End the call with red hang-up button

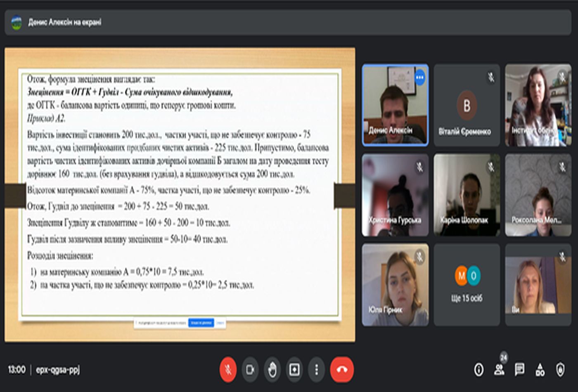point(342,369)
